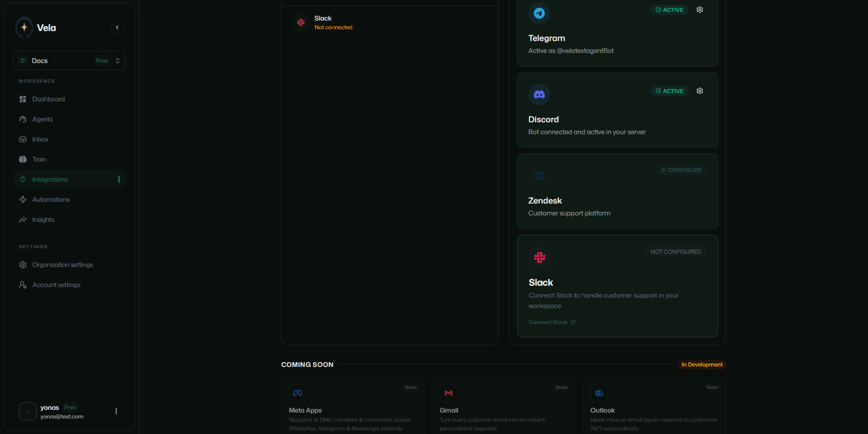
Task: Open Organization settings
Action: click(x=69, y=265)
